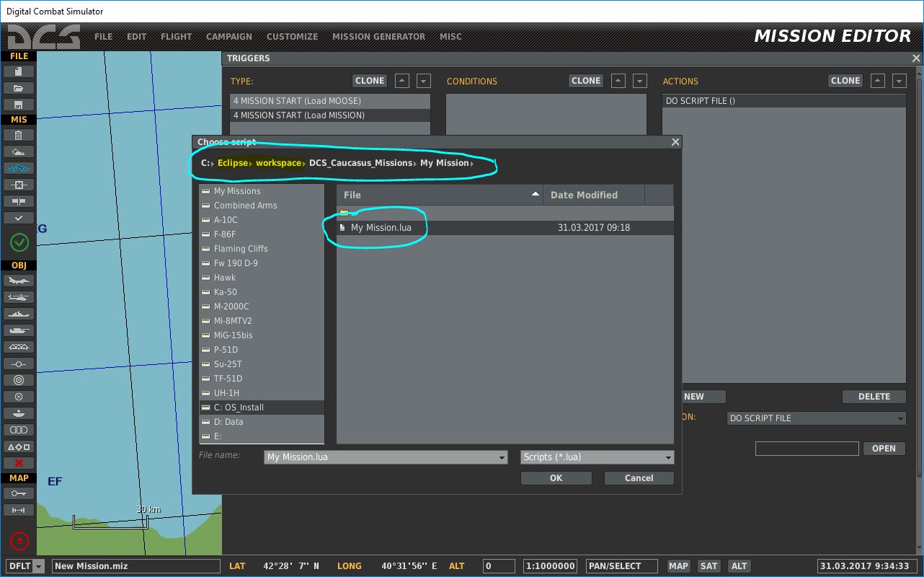Click the save mission floppy icon
This screenshot has height=577, width=924.
tap(19, 105)
